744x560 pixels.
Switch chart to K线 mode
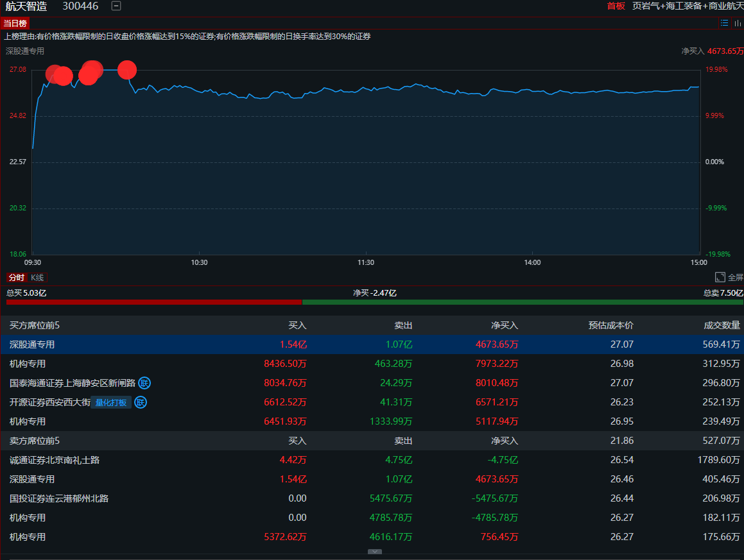point(37,277)
